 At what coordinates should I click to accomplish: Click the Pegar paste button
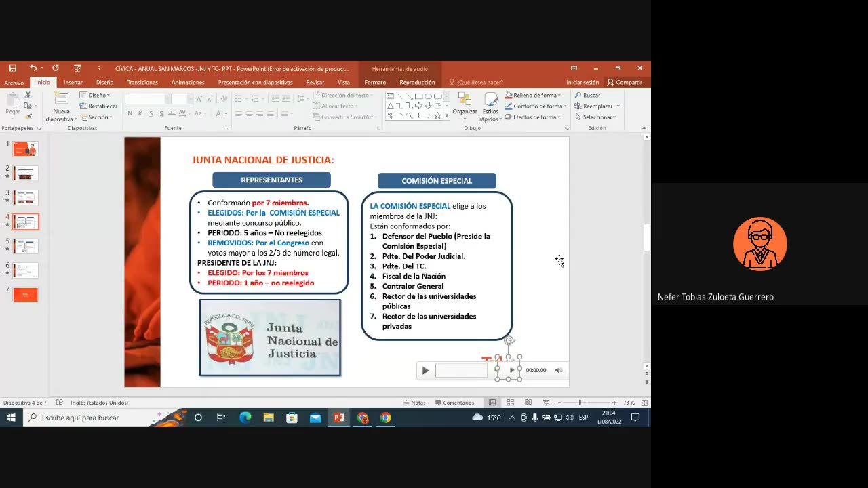[12, 104]
